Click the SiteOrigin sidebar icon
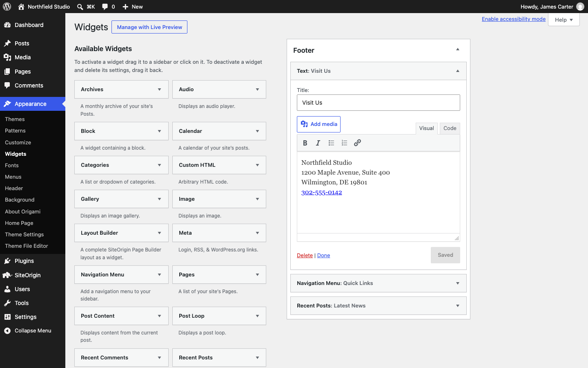The image size is (588, 368). [7, 275]
